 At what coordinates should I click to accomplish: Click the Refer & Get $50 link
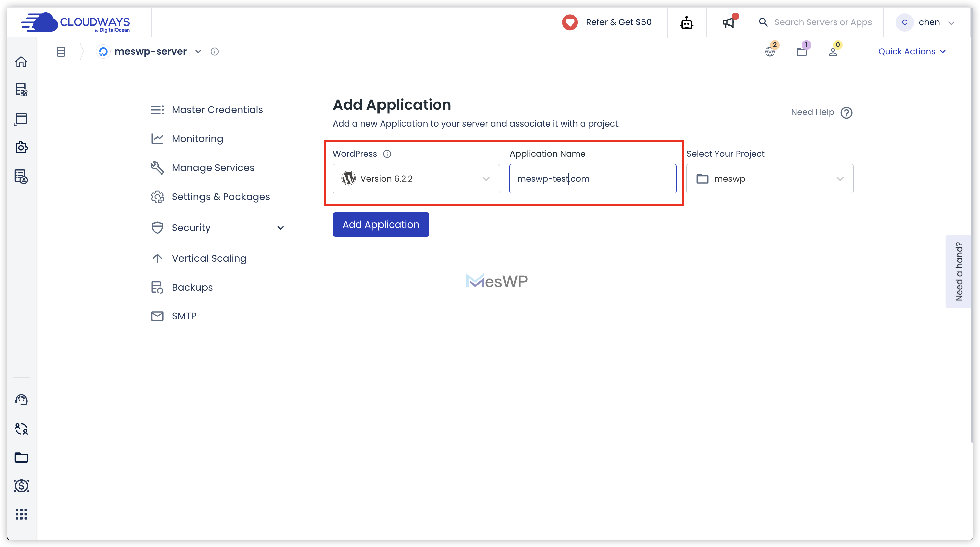coord(619,22)
